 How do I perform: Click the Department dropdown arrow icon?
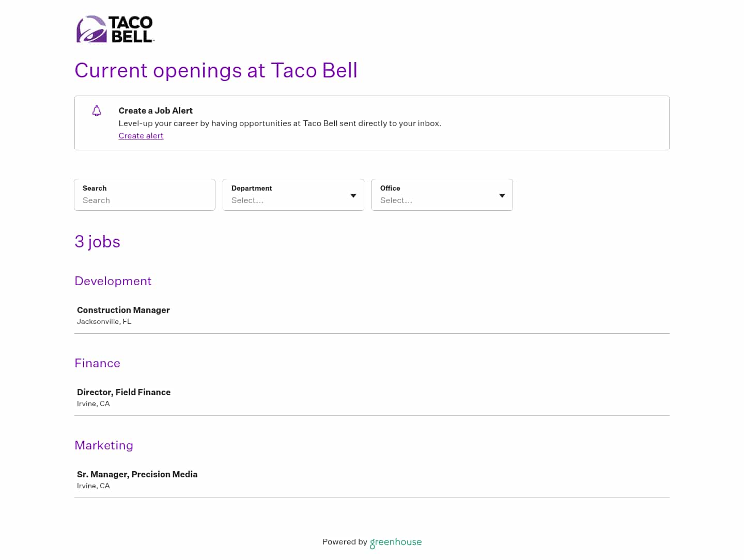point(353,196)
